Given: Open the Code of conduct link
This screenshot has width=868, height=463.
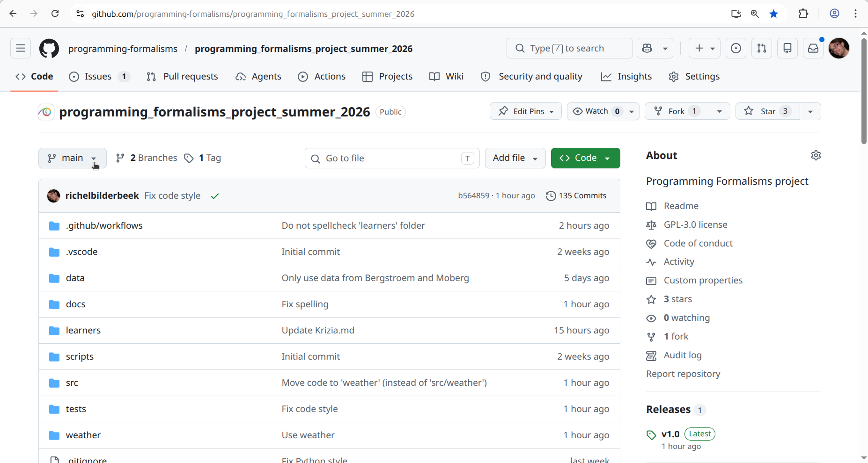Looking at the screenshot, I should [x=698, y=243].
